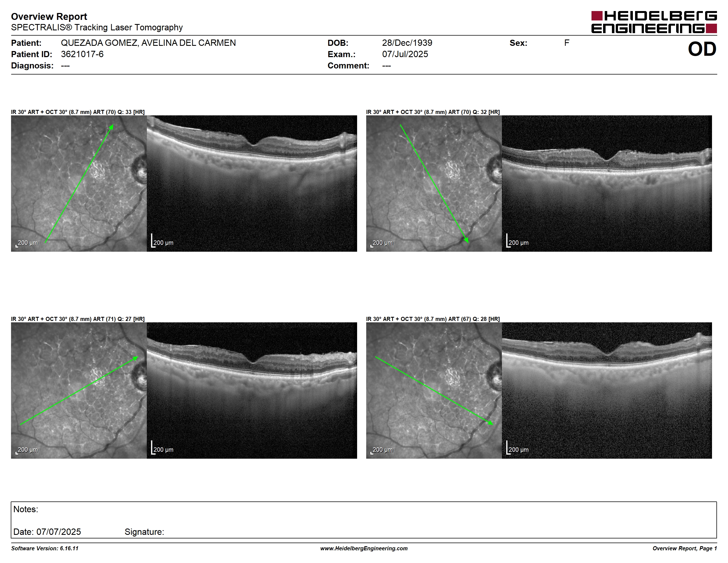
Task: Open the bottom-left OCT B-scan image
Action: (x=252, y=390)
